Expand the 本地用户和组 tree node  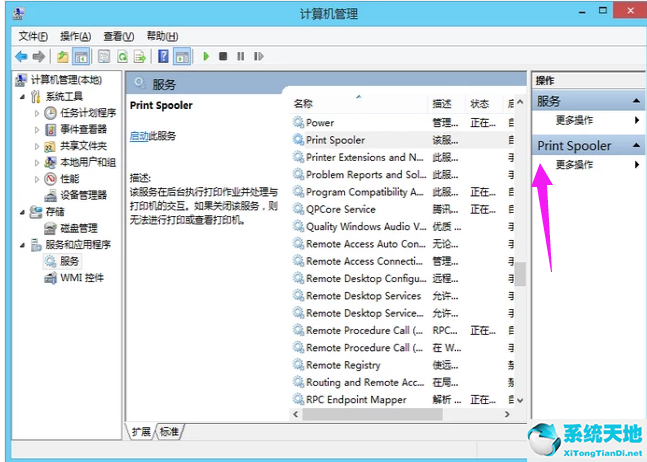[37, 163]
